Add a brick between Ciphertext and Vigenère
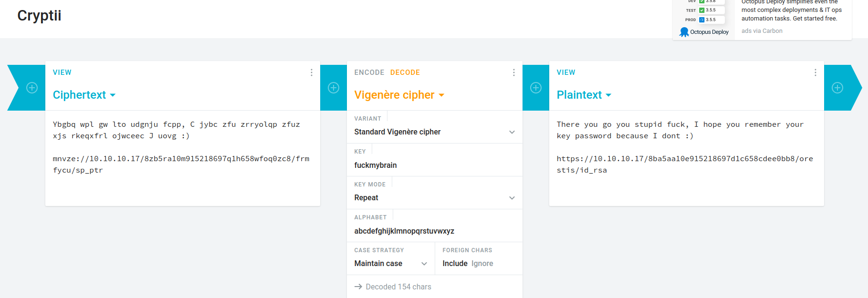The width and height of the screenshot is (868, 298). 334,88
